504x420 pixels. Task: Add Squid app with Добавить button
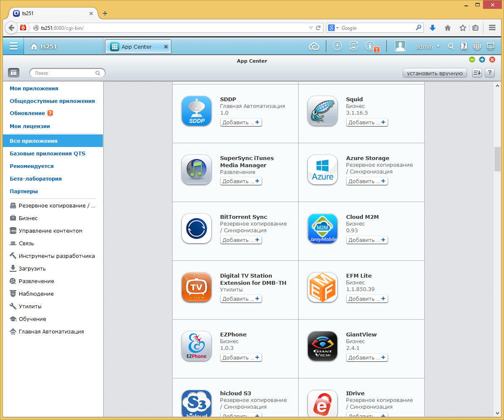[x=367, y=122]
